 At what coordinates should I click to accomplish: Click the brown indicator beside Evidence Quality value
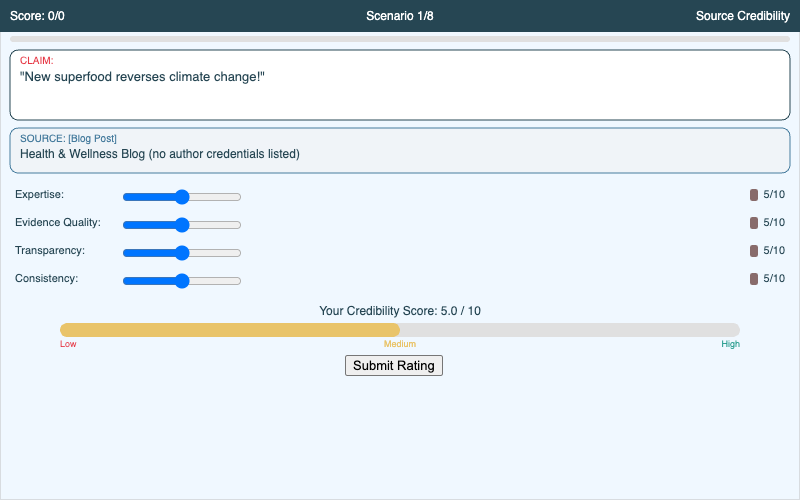[754, 223]
